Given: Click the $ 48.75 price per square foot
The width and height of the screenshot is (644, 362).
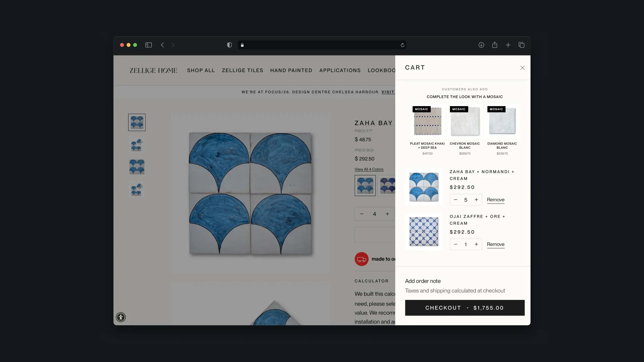Looking at the screenshot, I should click(x=363, y=140).
